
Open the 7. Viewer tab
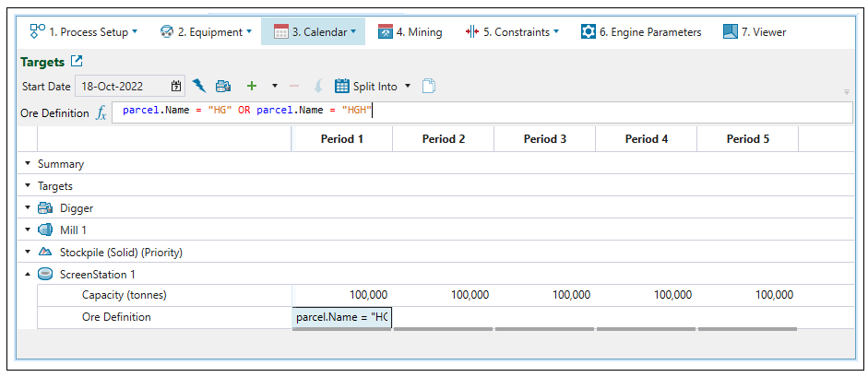tap(755, 32)
